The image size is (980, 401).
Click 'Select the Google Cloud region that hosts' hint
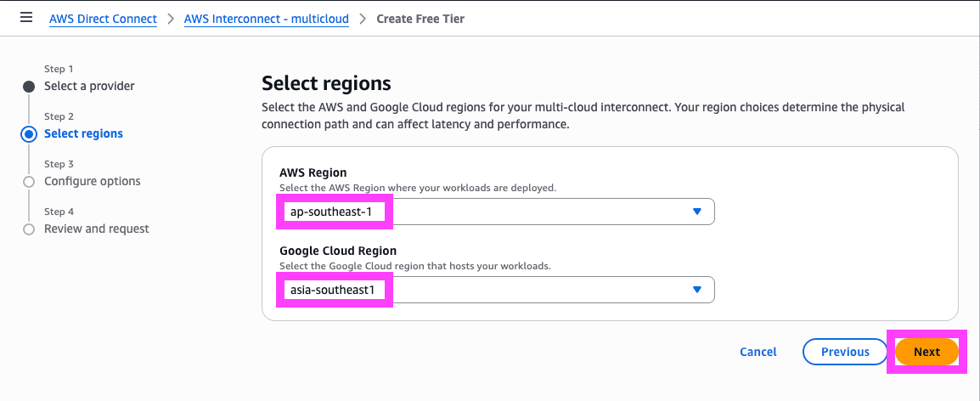(x=415, y=266)
